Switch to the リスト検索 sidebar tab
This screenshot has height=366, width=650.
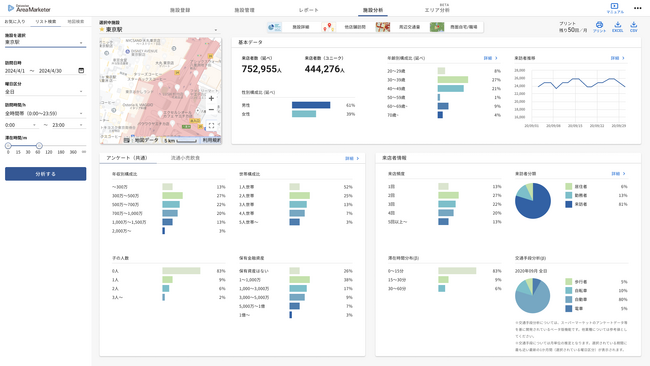pos(46,22)
